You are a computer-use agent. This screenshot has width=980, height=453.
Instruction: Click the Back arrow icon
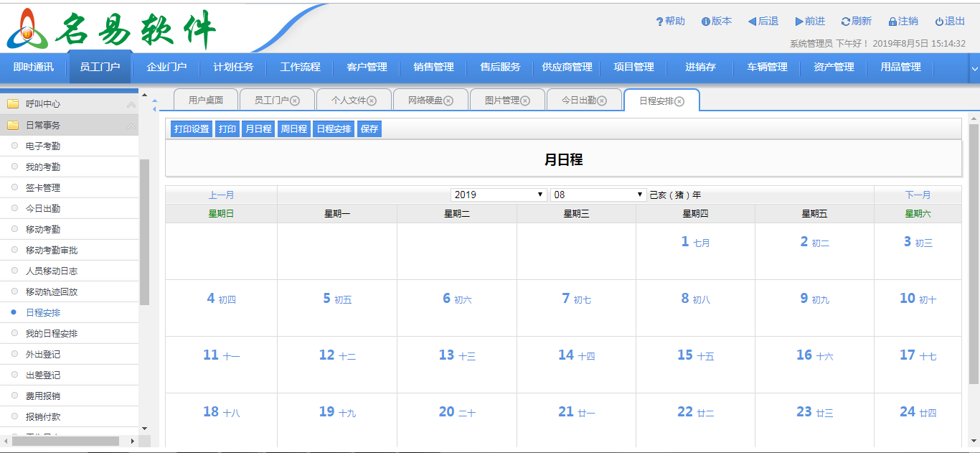tap(752, 22)
